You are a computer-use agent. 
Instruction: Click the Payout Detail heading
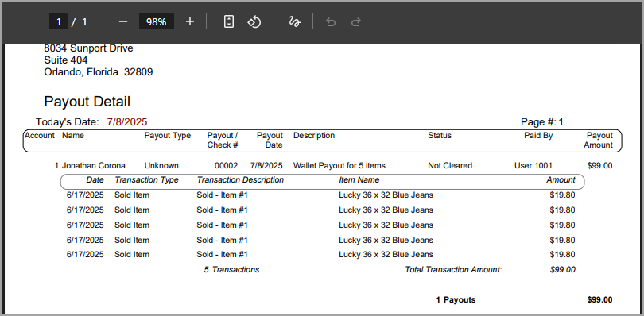[x=87, y=102]
